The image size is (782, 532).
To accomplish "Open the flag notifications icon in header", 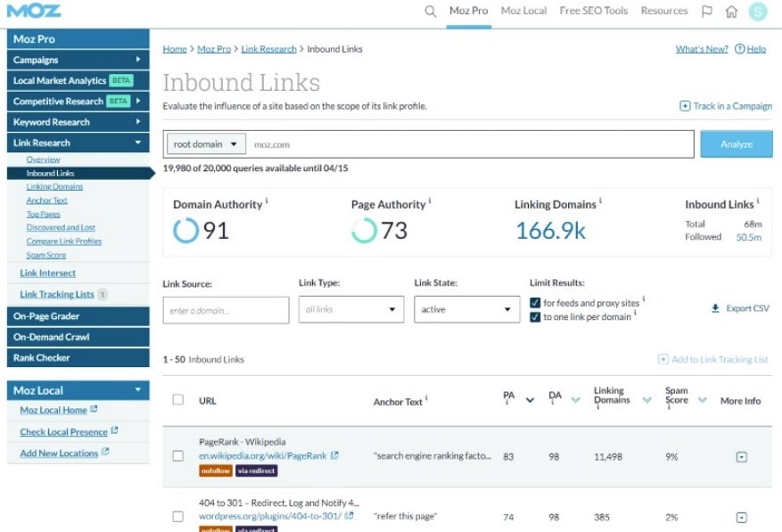I will 707,11.
